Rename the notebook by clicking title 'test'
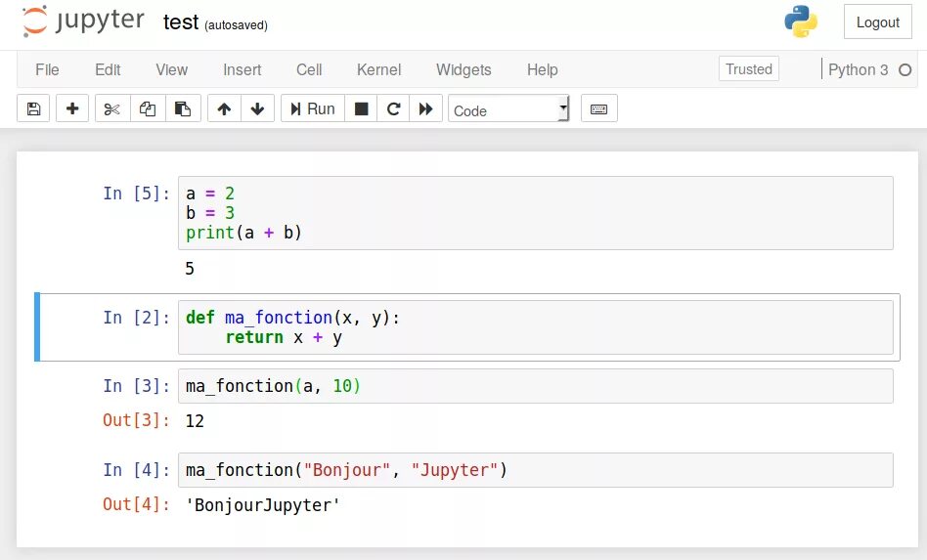 pos(181,22)
